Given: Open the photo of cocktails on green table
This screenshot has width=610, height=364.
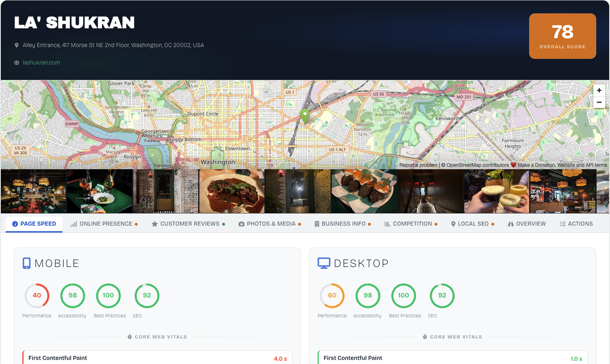Looking at the screenshot, I should point(100,191).
